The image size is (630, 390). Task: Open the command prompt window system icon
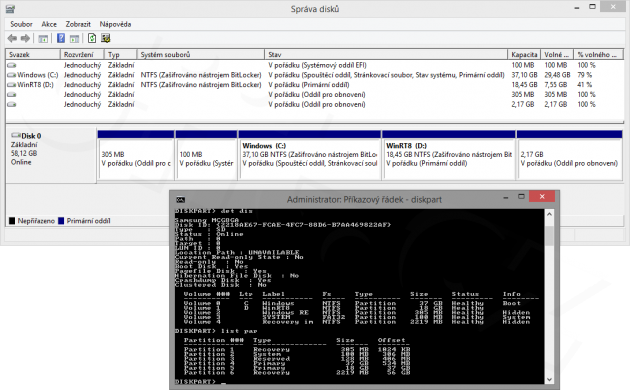click(x=180, y=199)
